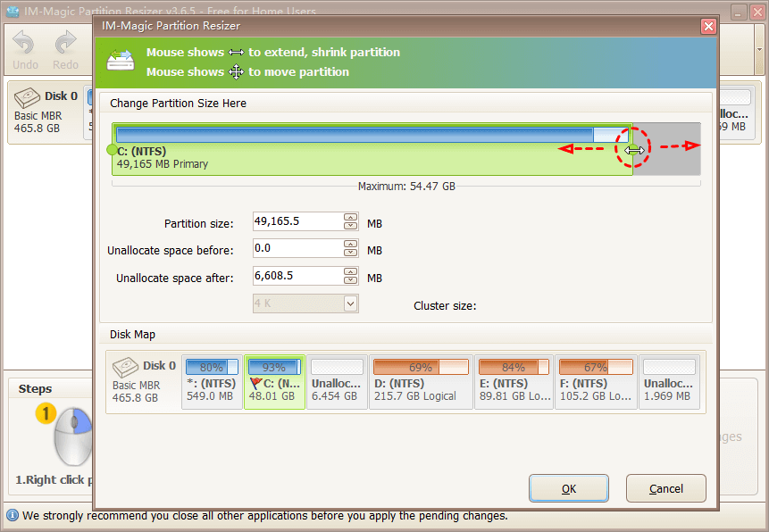Open the Cluster size dropdown
This screenshot has height=532, width=769.
(x=350, y=303)
